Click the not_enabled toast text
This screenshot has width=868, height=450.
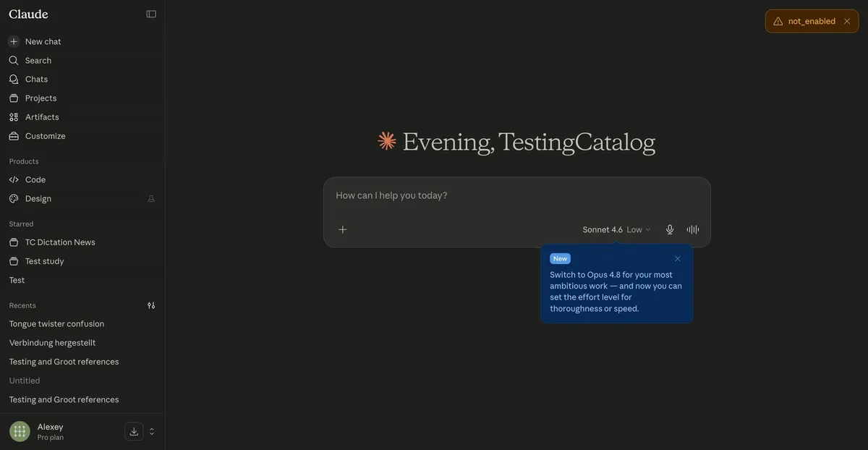[812, 21]
